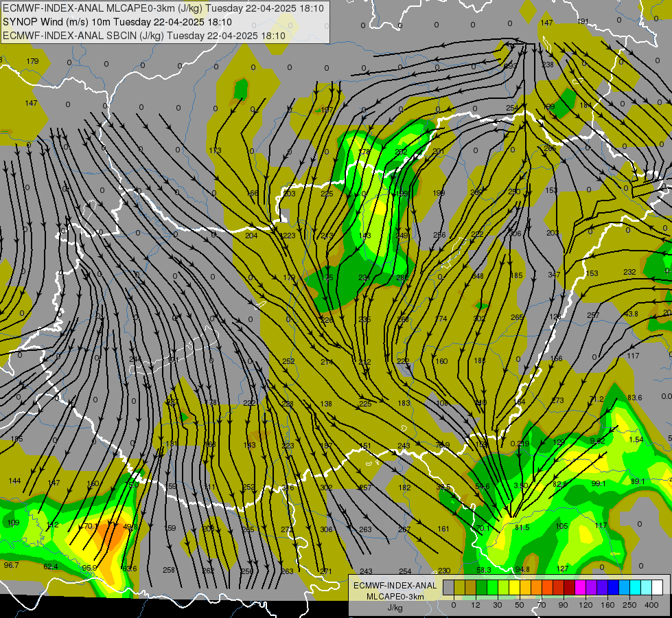Click the bright cyan legend swatch
The image size is (672, 618).
635,588
